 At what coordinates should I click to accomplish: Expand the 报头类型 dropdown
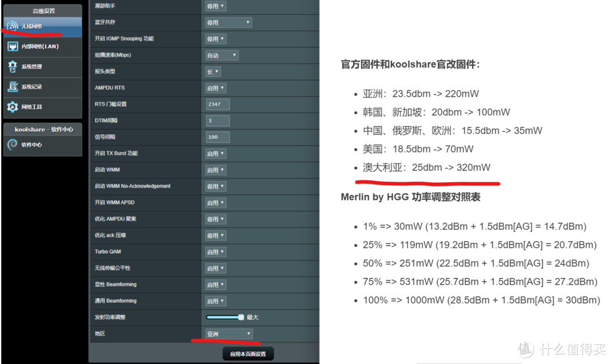[213, 72]
